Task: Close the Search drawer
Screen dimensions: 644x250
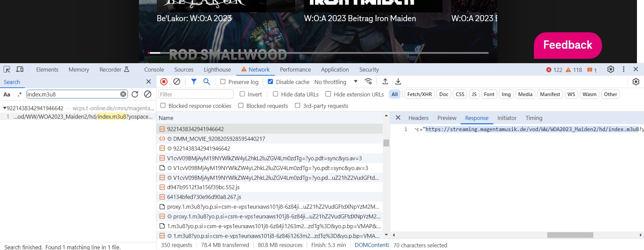Action: point(149,82)
